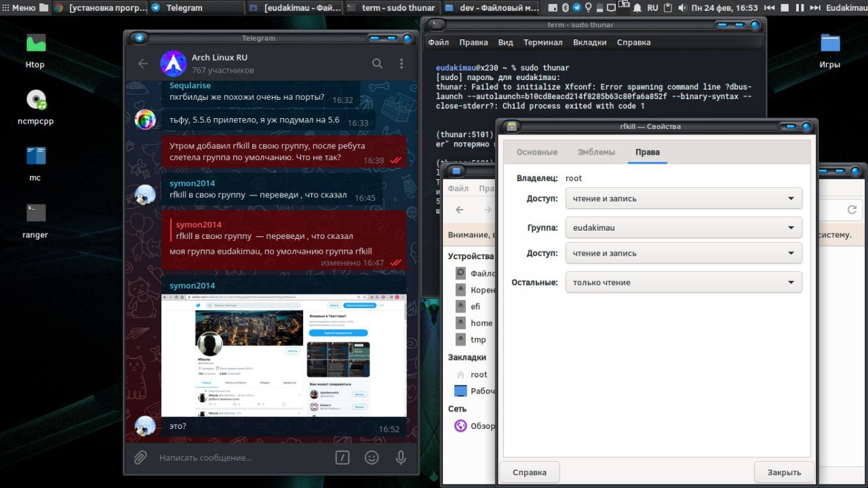
Task: Pause playback from the panel
Action: tap(800, 7)
